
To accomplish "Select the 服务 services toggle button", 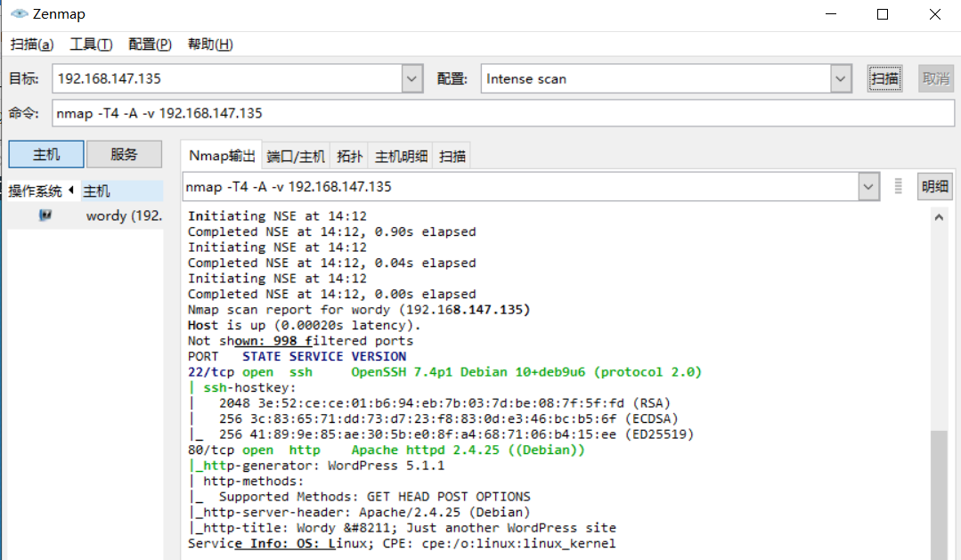I will 124,154.
